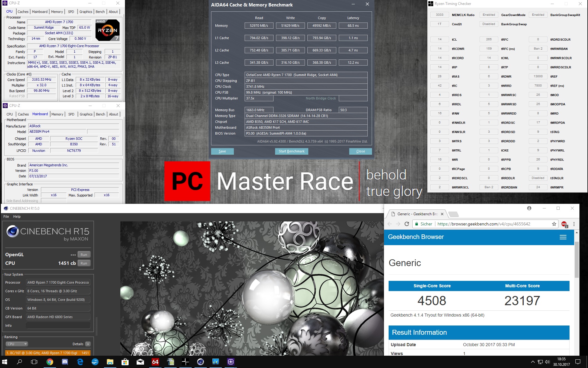Switch to CPU-Z taskbar icon
Image resolution: width=588 pixels, height=368 pixels.
230,362
